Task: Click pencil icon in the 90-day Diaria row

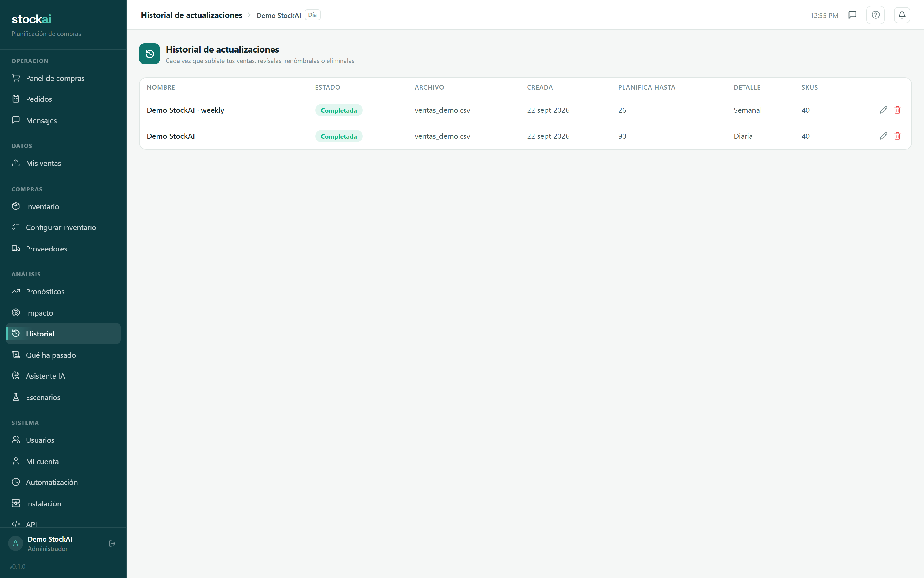Action: point(883,136)
